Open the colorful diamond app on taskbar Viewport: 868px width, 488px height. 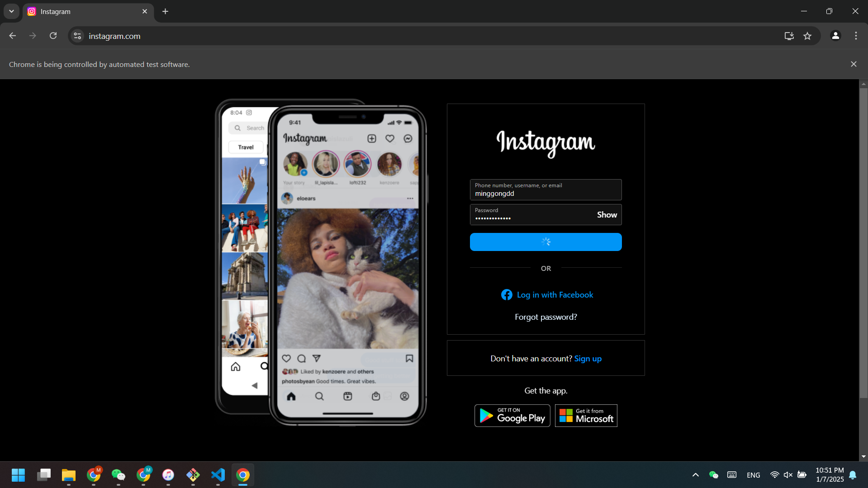(x=193, y=475)
